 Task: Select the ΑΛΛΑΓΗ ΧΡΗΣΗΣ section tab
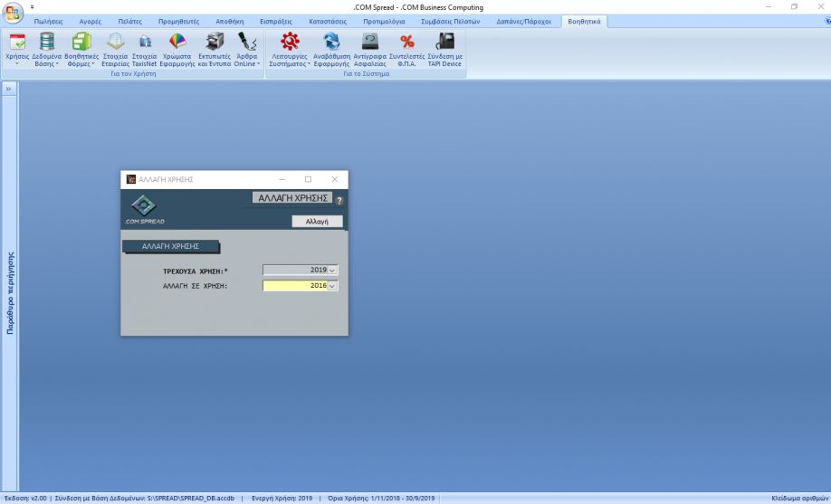171,246
